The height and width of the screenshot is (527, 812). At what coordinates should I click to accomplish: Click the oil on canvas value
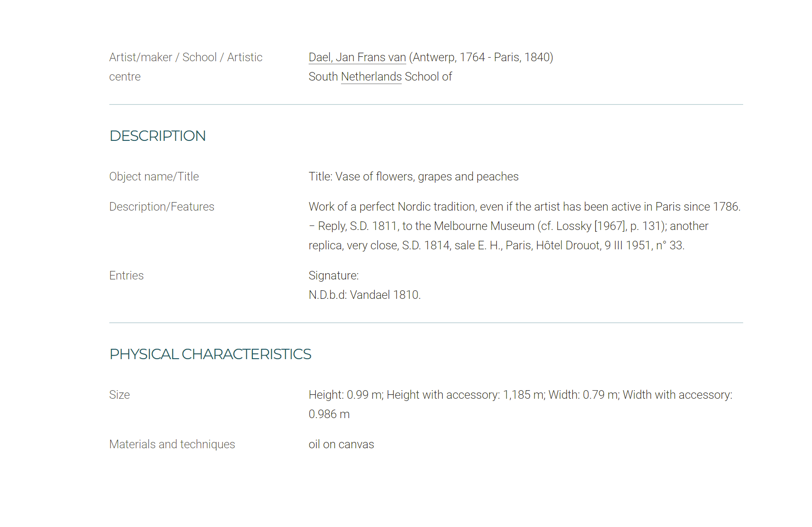pos(341,444)
